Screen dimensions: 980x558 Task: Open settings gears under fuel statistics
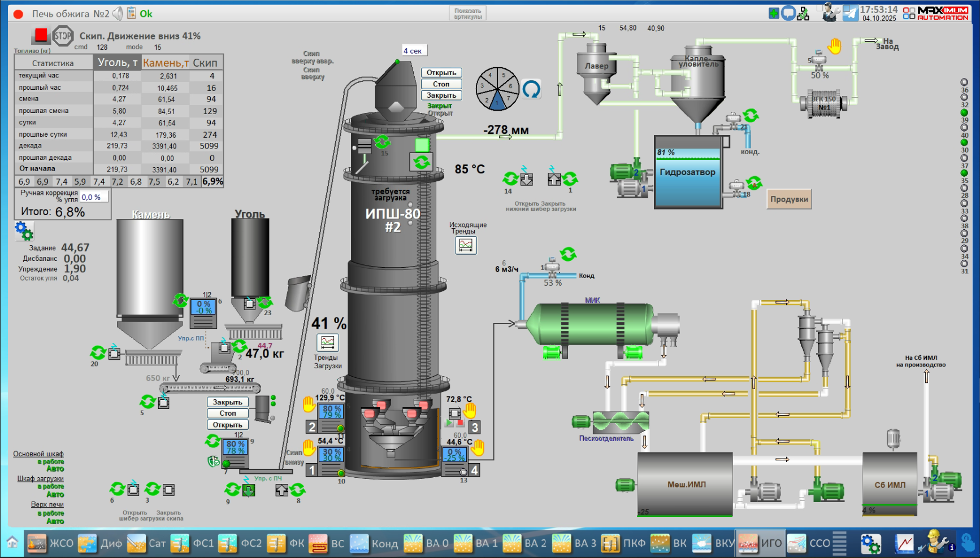[x=24, y=230]
